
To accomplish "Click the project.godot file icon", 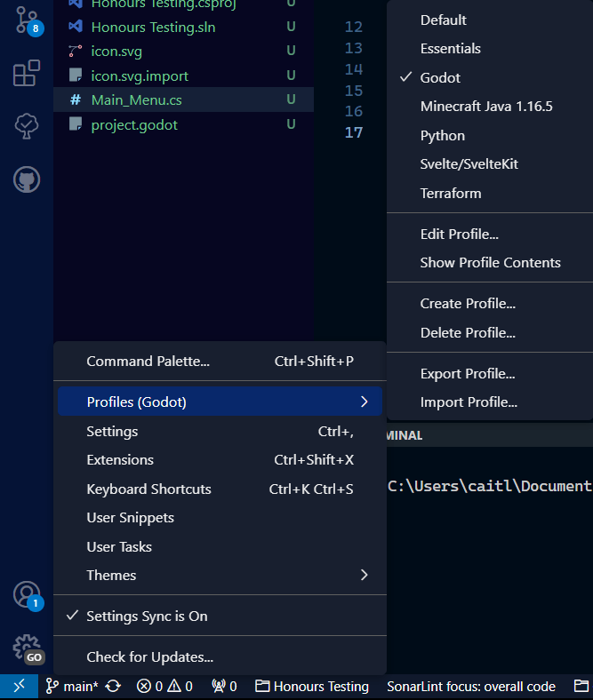I will (x=76, y=124).
